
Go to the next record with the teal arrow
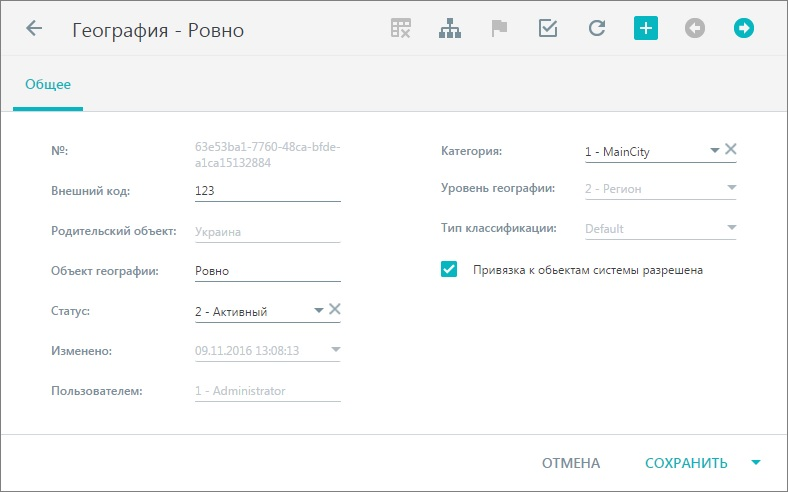click(x=744, y=28)
